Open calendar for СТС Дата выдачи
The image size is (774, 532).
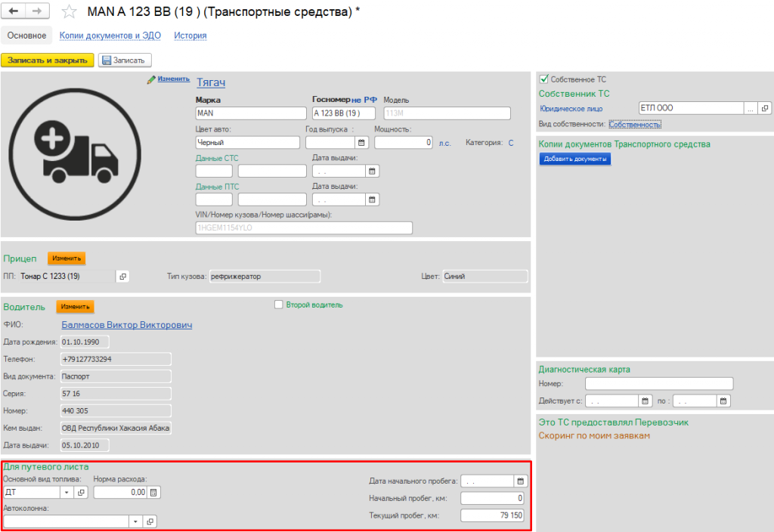click(x=372, y=172)
